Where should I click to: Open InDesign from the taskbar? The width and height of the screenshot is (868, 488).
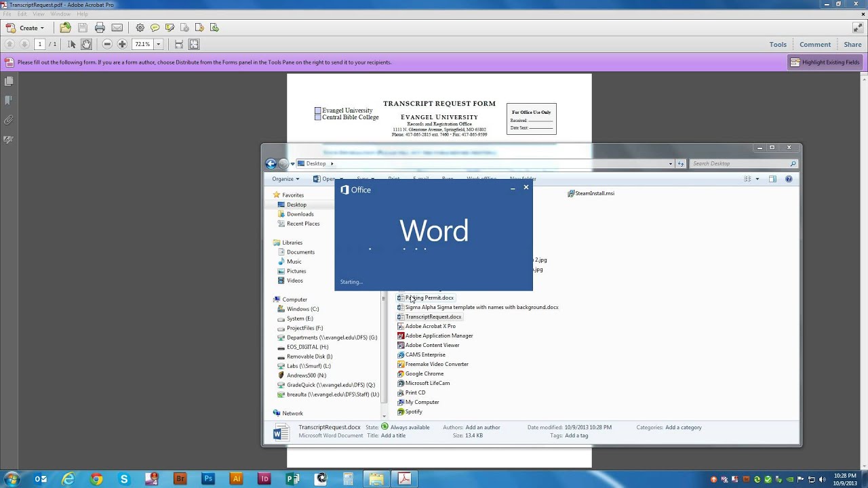[x=264, y=479]
